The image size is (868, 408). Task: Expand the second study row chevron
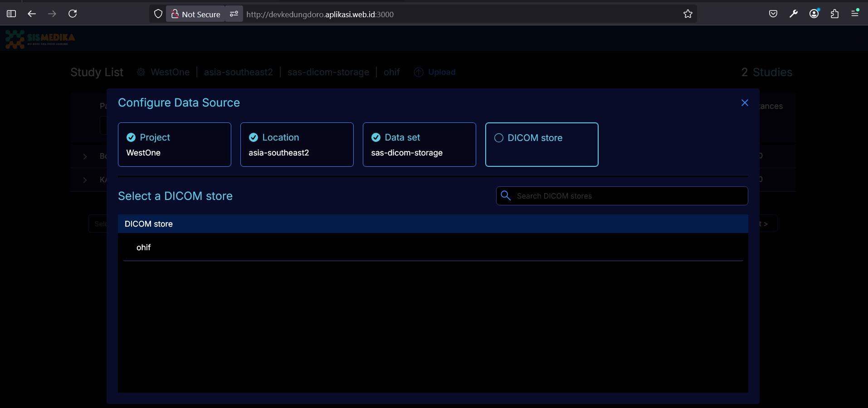(x=85, y=180)
